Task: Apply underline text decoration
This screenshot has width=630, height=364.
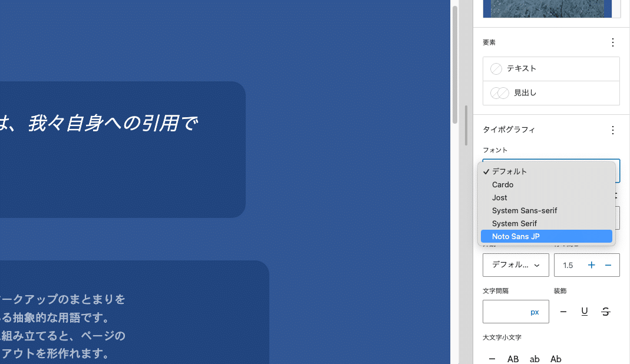Action: (x=585, y=312)
